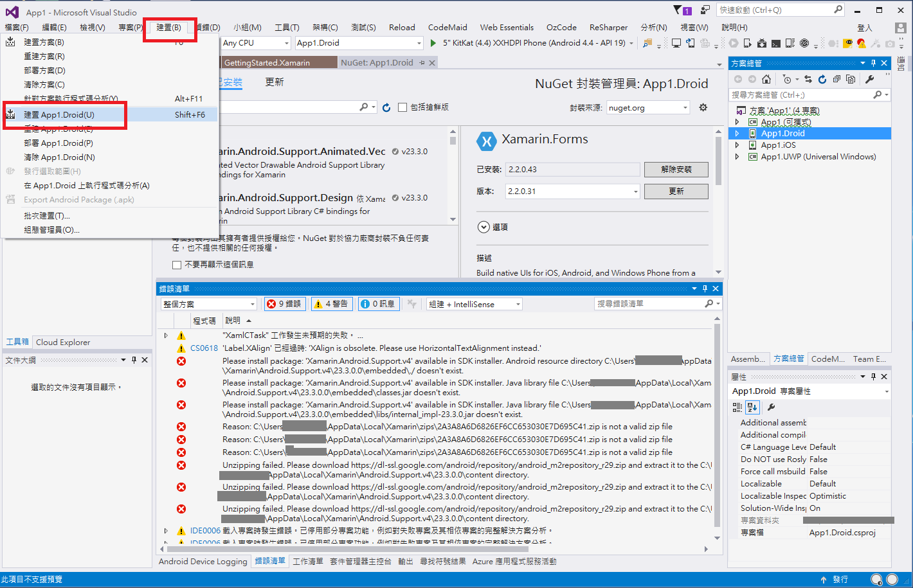Click property pages wrench in Properties panel
This screenshot has width=913, height=588.
coord(772,407)
